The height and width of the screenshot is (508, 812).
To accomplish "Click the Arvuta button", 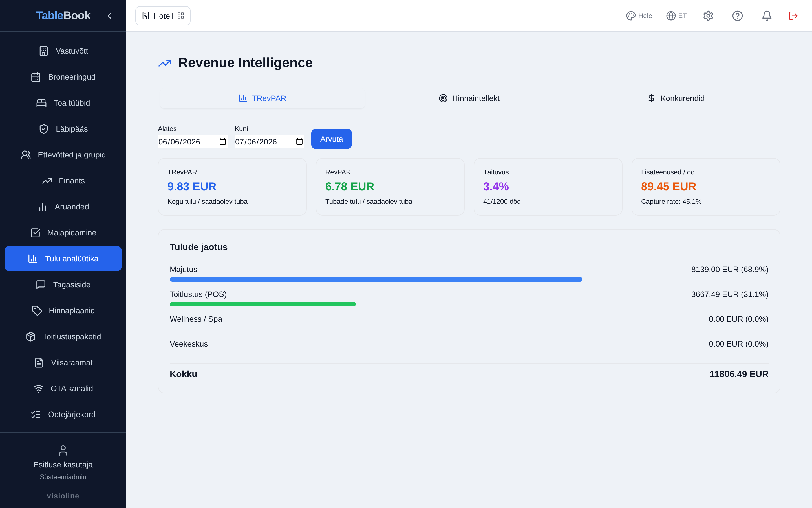I will (x=331, y=139).
